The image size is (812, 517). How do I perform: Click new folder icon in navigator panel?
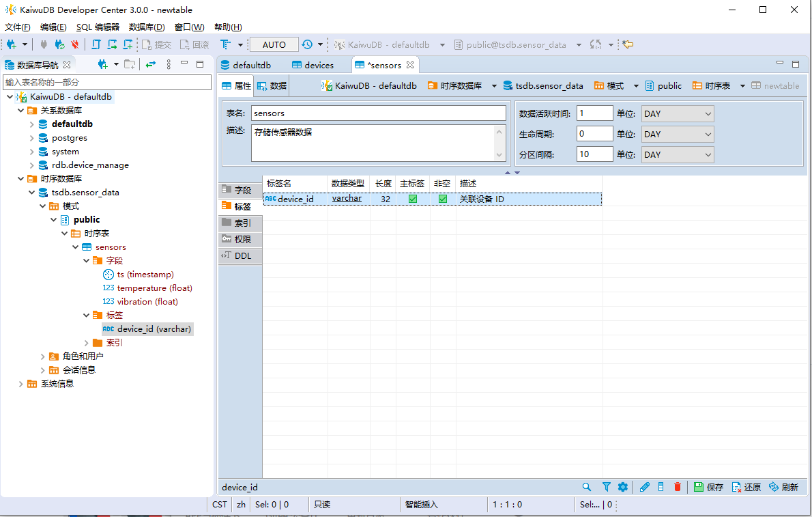click(x=130, y=64)
